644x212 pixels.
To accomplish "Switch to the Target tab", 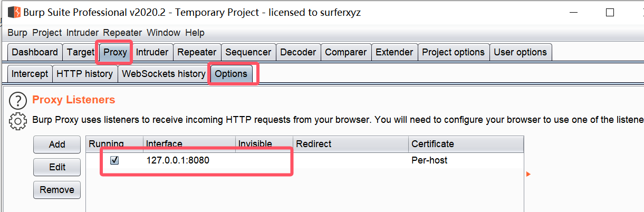I will pos(80,52).
